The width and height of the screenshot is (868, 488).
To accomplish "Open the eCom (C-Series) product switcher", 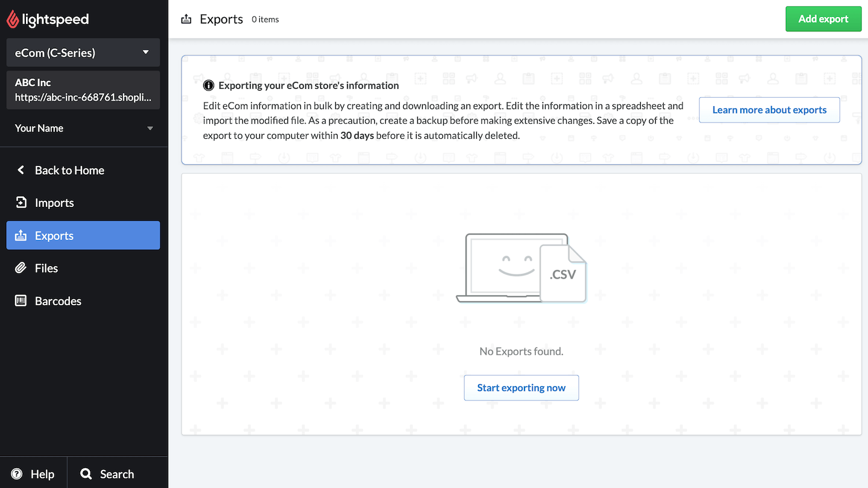I will click(83, 52).
